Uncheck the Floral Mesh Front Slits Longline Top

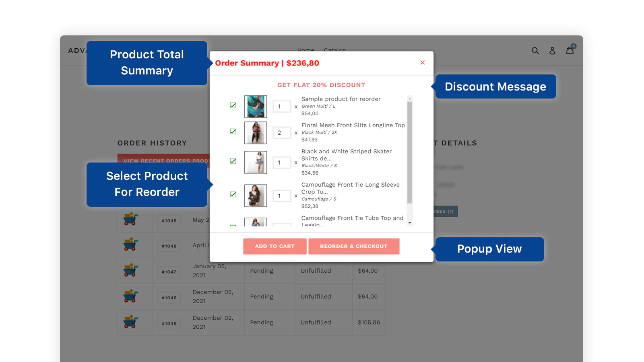coord(233,131)
